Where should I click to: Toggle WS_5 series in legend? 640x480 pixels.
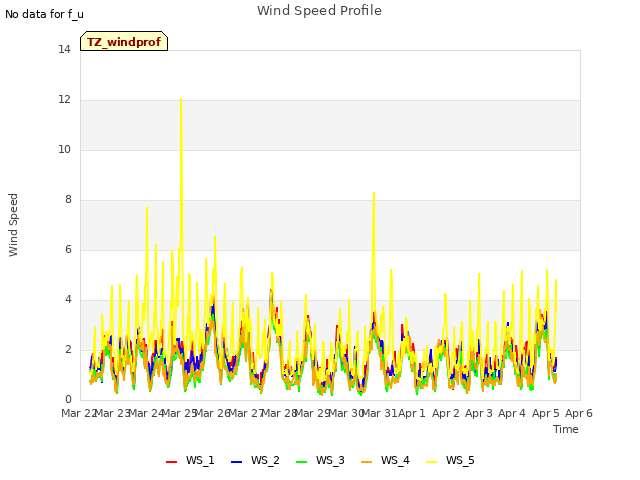pos(450,460)
